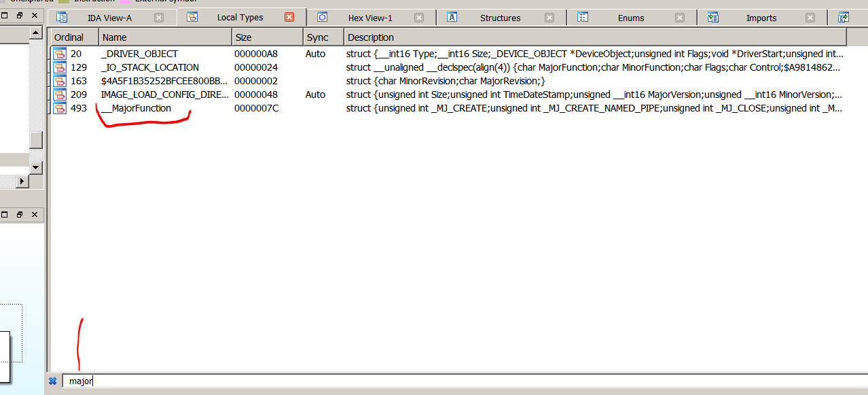This screenshot has width=868, height=395.
Task: Select the struct icon for ordinal 493
Action: [60, 109]
